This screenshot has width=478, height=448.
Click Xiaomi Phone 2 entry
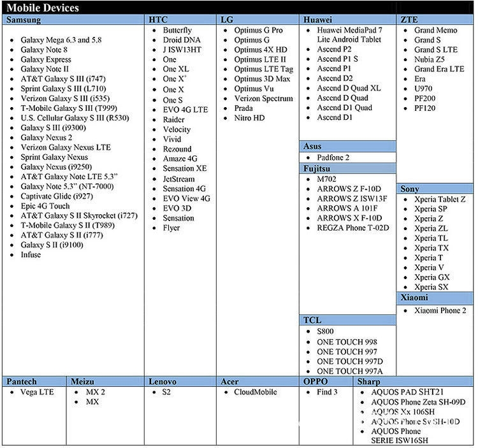(x=440, y=310)
